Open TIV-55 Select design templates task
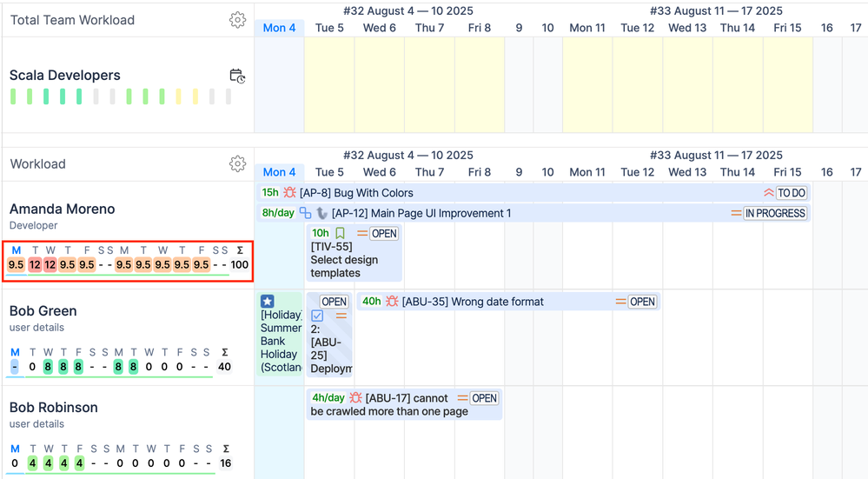Viewport: 868px width, 479px height. (354, 252)
